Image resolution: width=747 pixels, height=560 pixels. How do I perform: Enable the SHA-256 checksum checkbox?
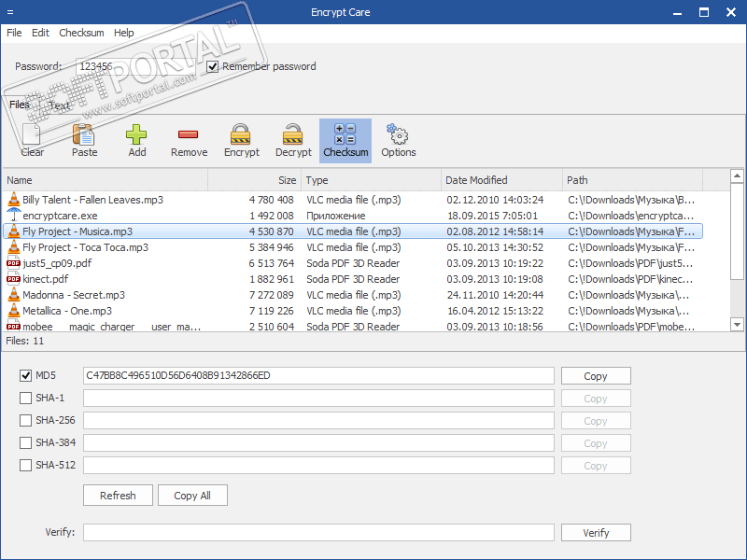point(26,421)
